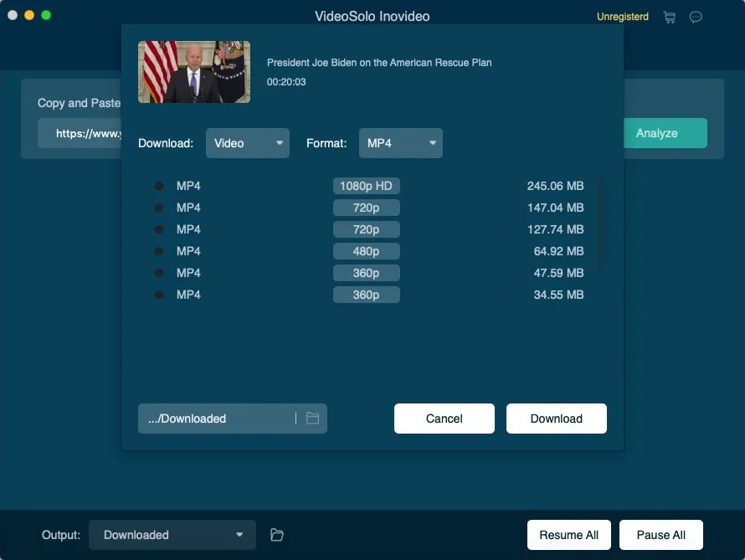Open the output folder next to Downloaded dropdown
Screen dimensions: 745x560
276,534
